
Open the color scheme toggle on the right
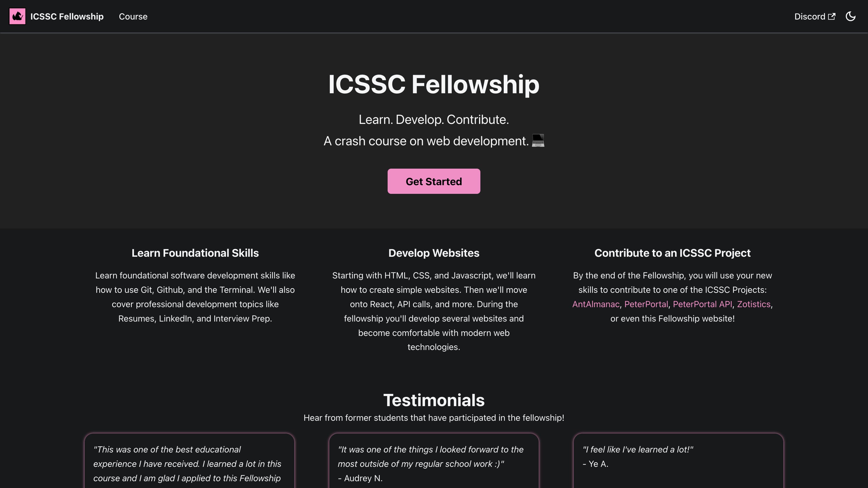[x=850, y=16]
